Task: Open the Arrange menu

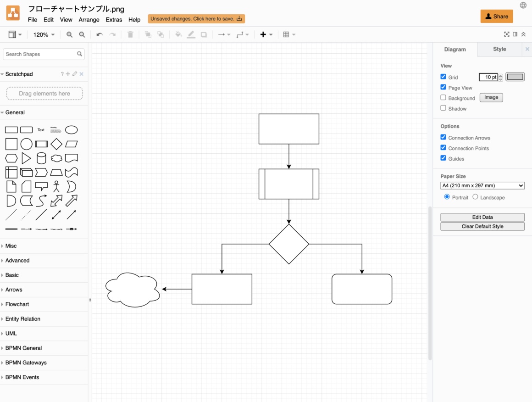Action: tap(89, 20)
